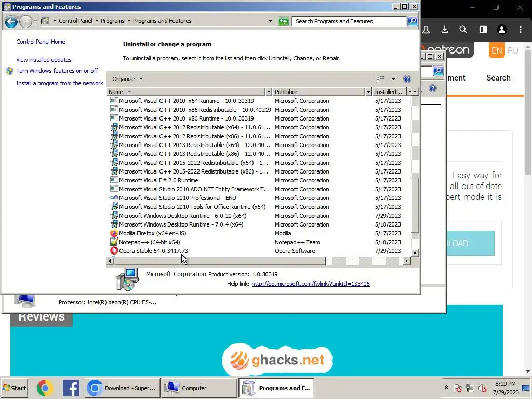
Task: Click the horizontal scrollbar left arrow
Action: 110,261
